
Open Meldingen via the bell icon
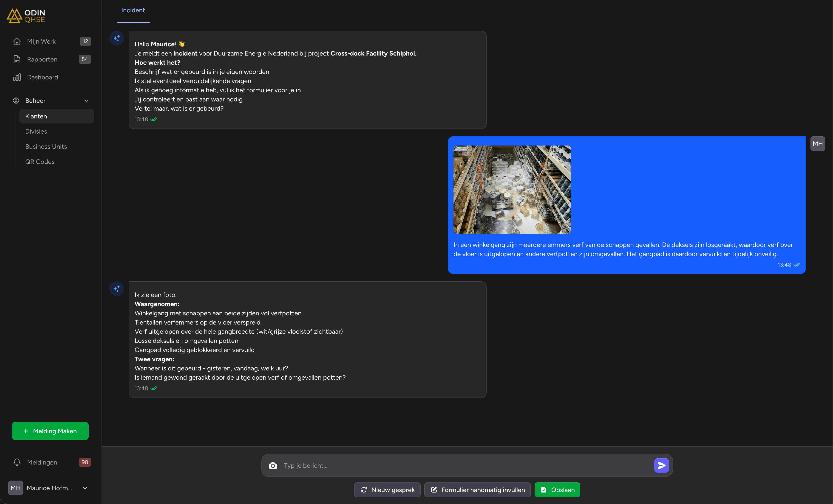17,462
